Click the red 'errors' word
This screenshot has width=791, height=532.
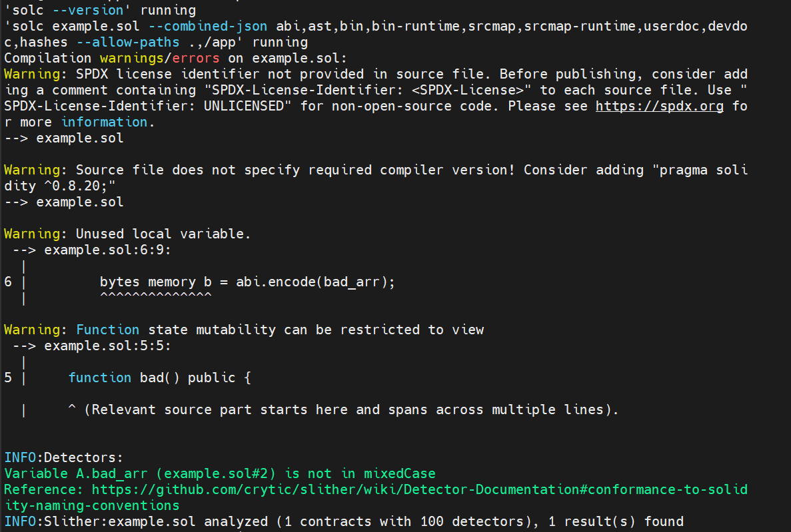click(x=196, y=58)
